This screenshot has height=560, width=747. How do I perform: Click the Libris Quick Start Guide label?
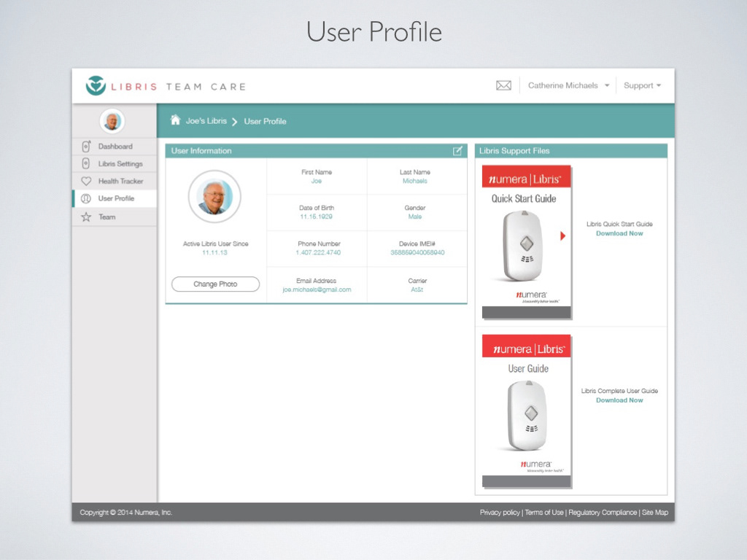(619, 224)
